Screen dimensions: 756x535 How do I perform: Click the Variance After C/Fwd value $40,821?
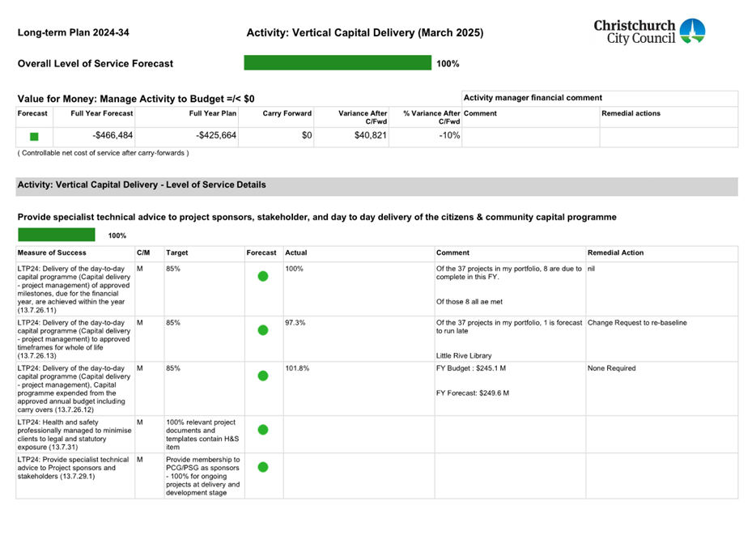[370, 135]
